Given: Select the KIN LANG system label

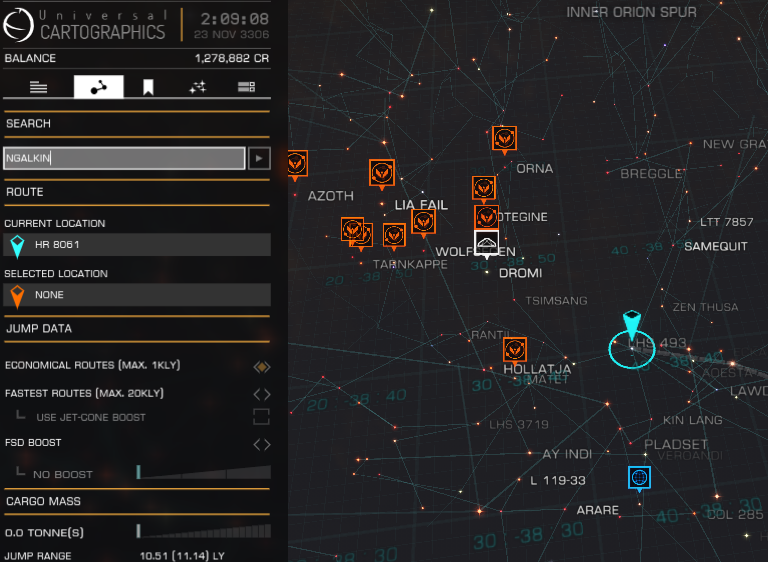Looking at the screenshot, I should tap(693, 420).
